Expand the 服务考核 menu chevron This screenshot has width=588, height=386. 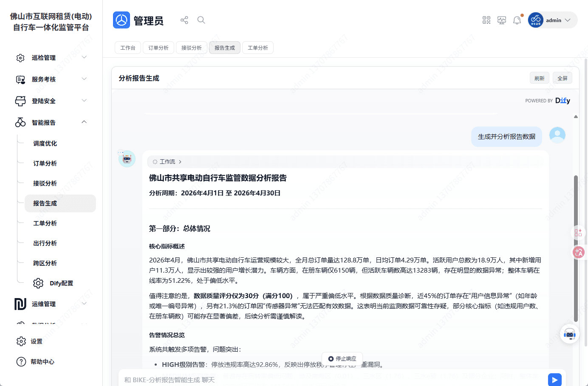pyautogui.click(x=84, y=79)
